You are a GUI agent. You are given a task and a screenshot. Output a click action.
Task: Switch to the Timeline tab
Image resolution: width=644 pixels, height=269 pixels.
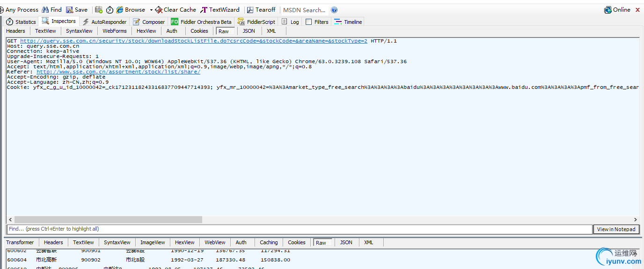[x=348, y=22]
